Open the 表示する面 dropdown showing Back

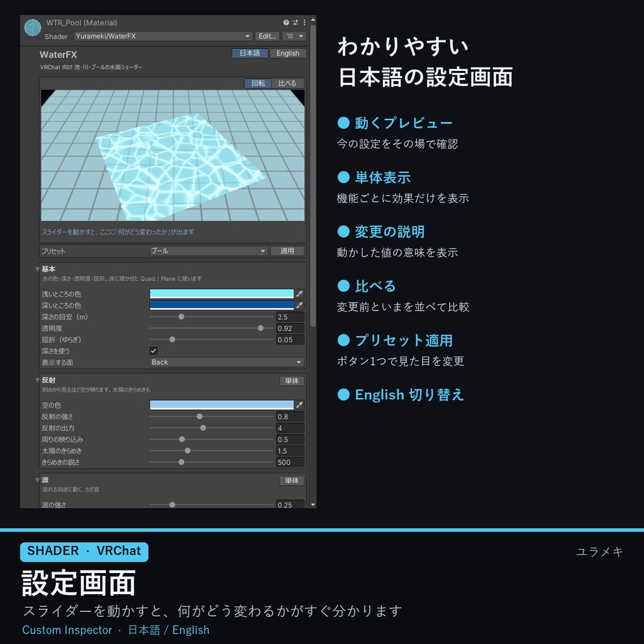click(226, 362)
